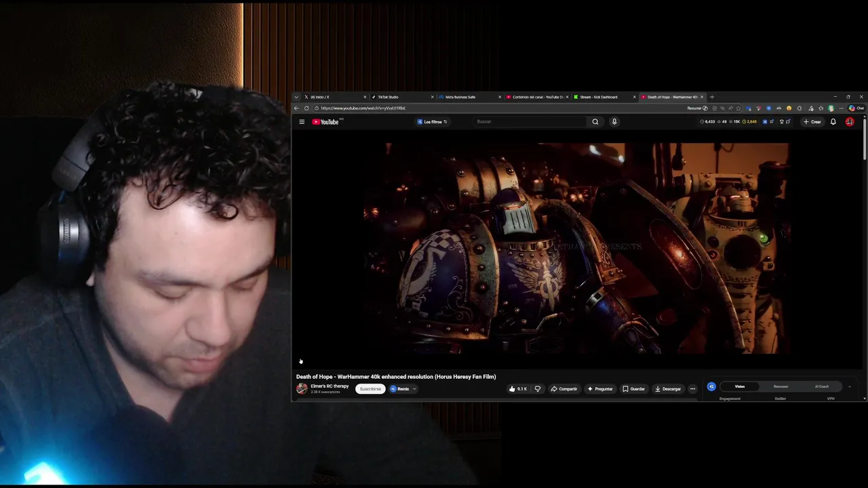Submit search with the magnifier icon

[595, 122]
